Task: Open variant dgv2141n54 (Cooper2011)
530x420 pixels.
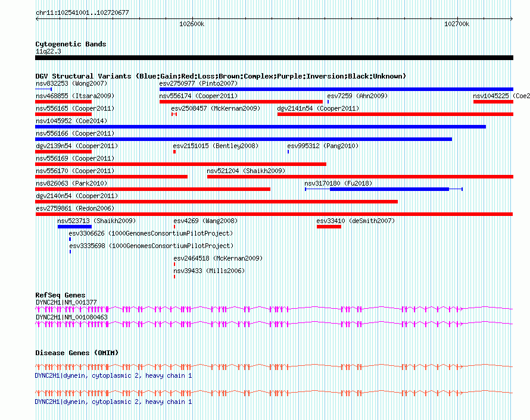Action: (318, 108)
